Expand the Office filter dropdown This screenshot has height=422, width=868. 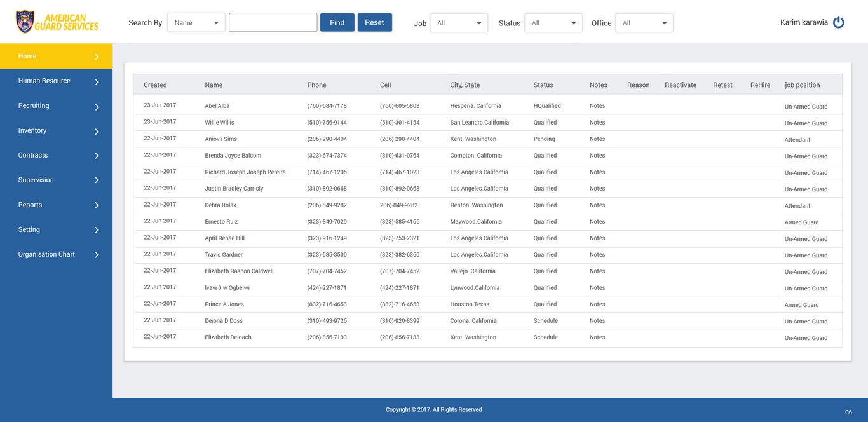point(644,23)
